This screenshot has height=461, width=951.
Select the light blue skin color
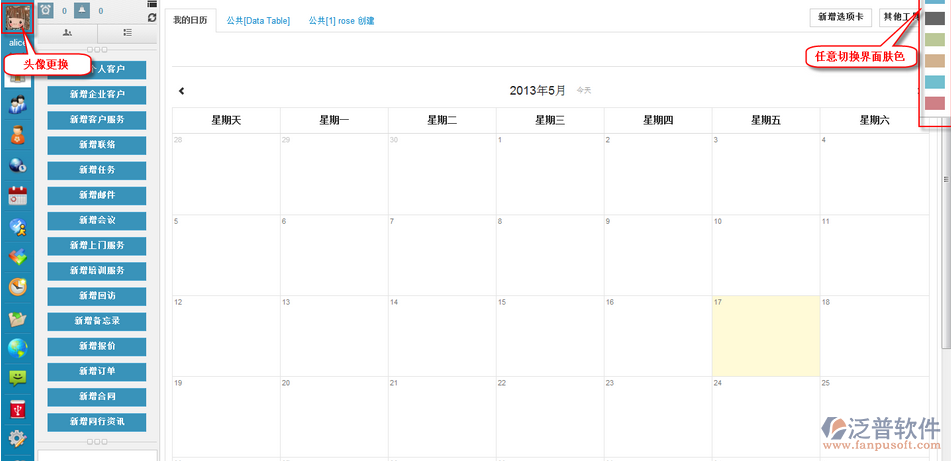tap(934, 82)
